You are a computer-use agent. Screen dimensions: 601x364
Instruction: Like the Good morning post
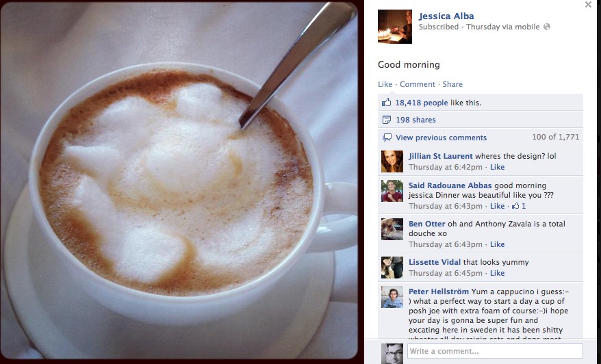tap(385, 84)
